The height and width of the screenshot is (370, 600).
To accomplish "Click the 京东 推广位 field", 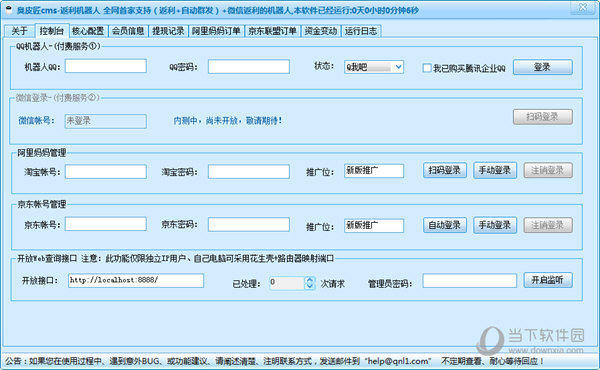I will click(374, 225).
